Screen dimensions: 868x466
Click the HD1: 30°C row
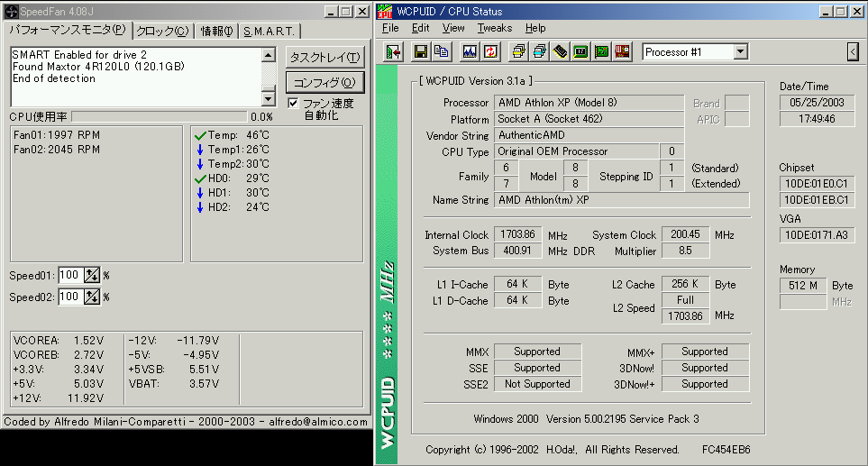(x=232, y=193)
